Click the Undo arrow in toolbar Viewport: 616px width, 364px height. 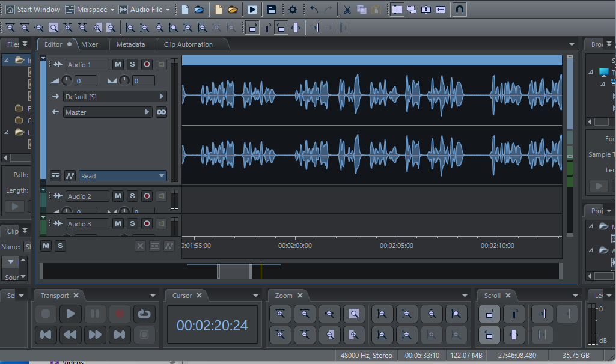[314, 10]
